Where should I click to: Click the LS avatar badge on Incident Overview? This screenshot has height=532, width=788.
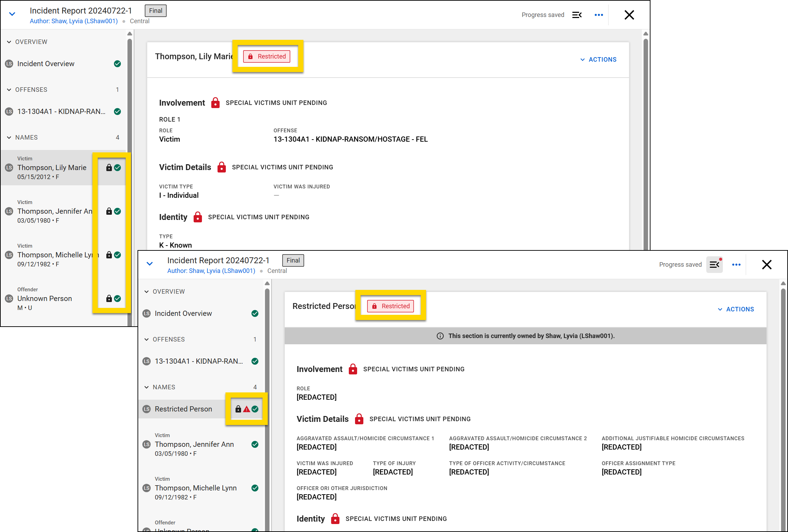(x=9, y=63)
